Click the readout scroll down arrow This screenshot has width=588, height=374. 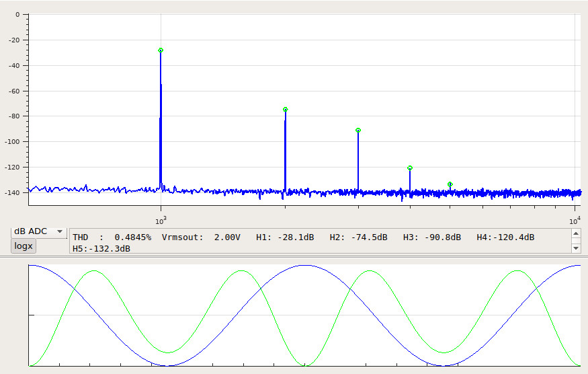576,248
